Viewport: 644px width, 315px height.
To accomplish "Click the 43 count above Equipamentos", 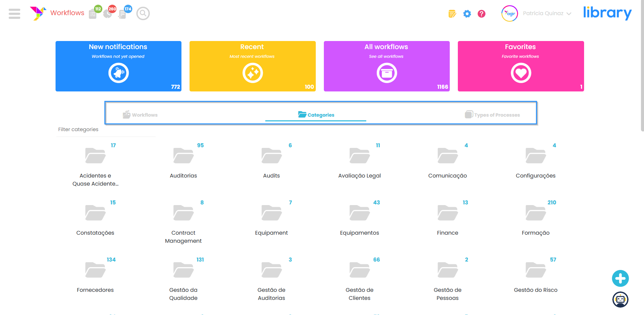I will pyautogui.click(x=377, y=202).
